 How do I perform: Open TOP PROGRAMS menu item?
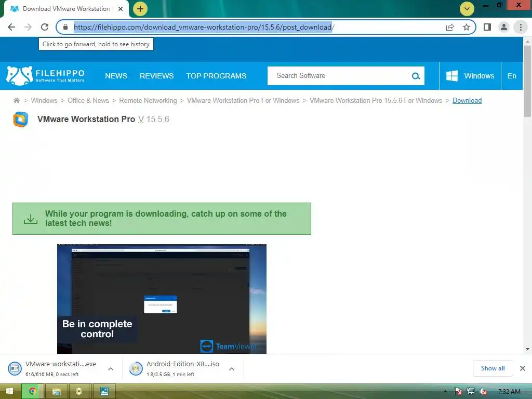(216, 76)
